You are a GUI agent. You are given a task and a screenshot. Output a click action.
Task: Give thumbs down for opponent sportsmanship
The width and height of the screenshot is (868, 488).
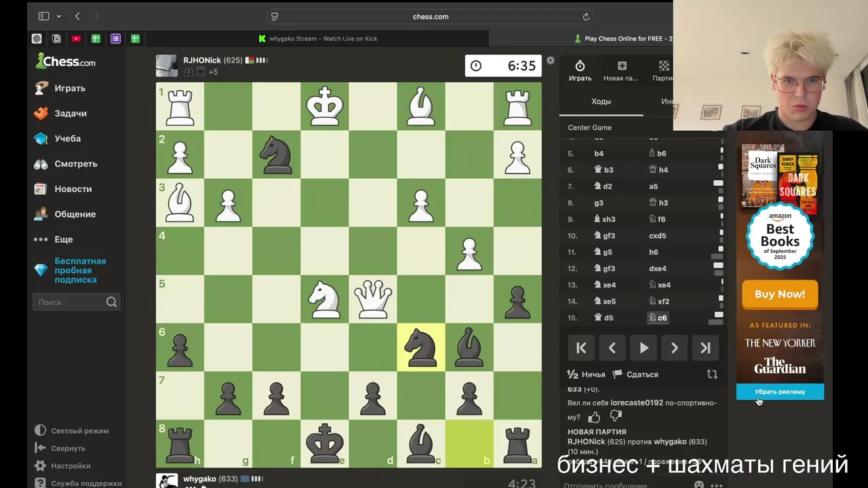pos(616,415)
